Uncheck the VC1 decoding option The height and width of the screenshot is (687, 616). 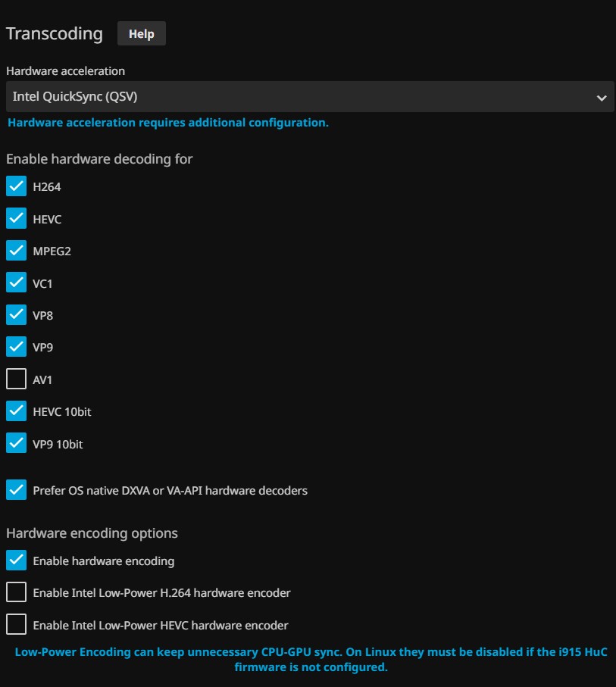point(16,283)
